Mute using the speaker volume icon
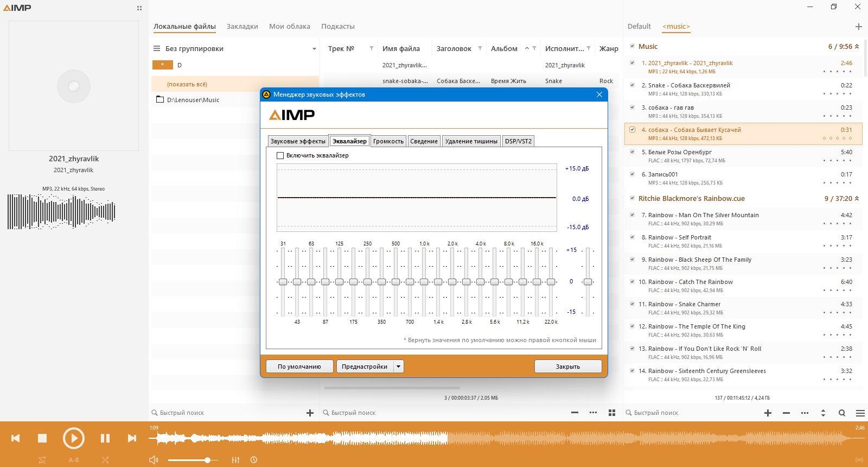Image resolution: width=868 pixels, height=467 pixels. pyautogui.click(x=154, y=460)
